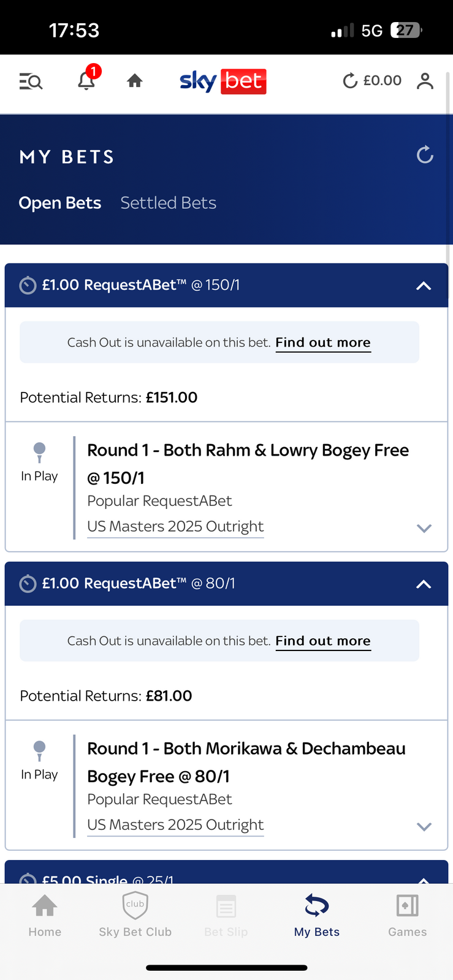Refresh the £0.00 account balance

(350, 81)
